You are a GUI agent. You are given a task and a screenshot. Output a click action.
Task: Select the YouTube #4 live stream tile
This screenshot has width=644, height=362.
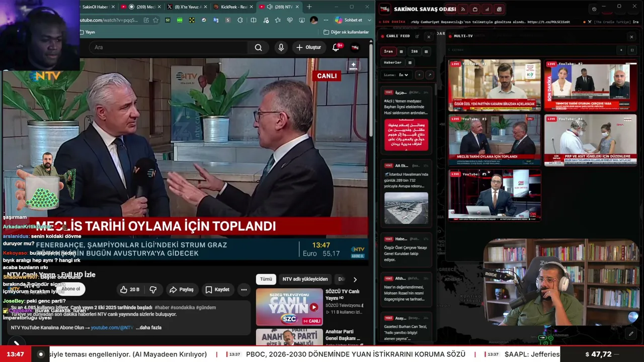(591, 140)
